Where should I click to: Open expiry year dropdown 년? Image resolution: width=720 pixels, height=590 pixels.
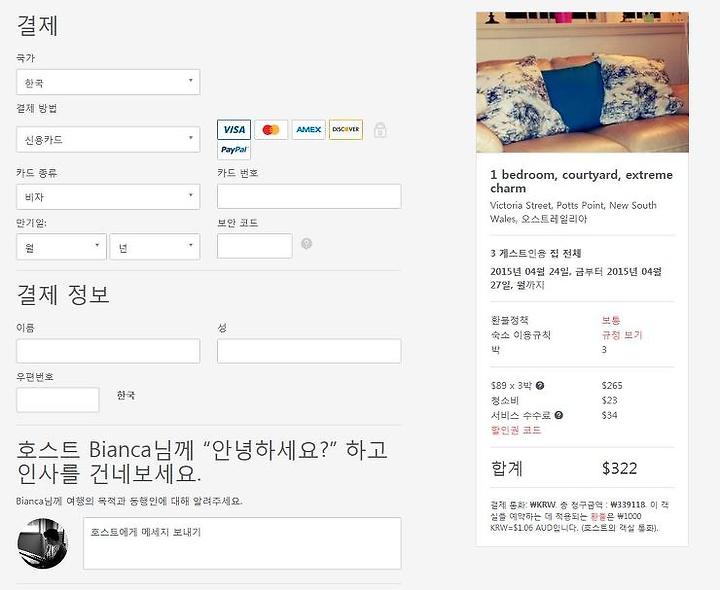[155, 247]
